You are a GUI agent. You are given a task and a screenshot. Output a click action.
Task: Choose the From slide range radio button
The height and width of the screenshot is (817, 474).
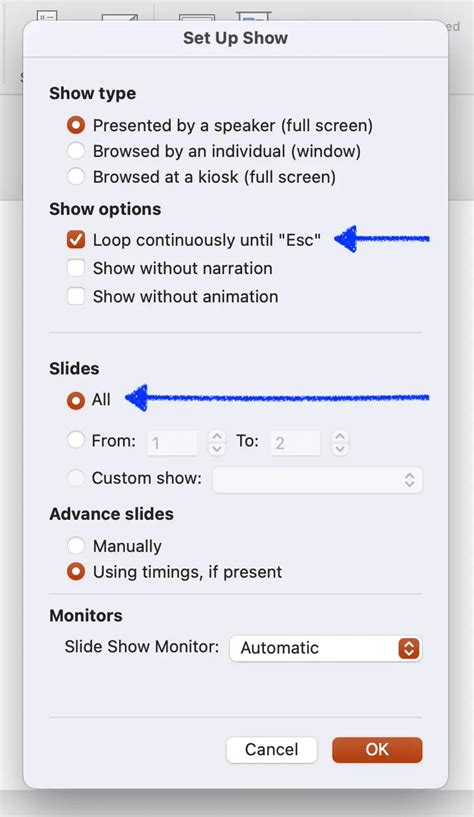pos(76,441)
